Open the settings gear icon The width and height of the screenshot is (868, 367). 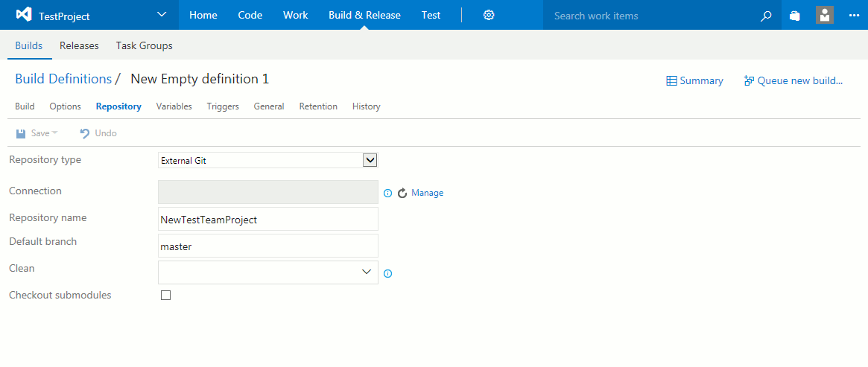489,15
